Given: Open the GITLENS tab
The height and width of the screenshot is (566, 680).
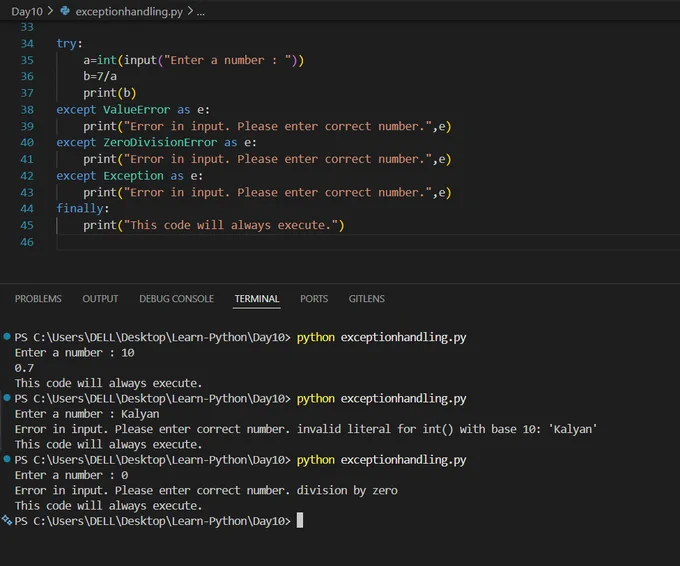Looking at the screenshot, I should click(366, 299).
